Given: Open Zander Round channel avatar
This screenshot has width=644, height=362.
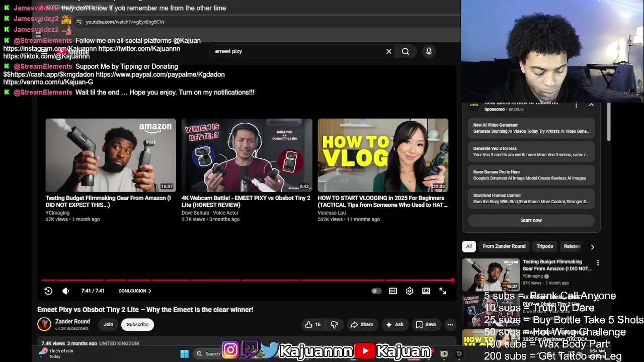Looking at the screenshot, I should [x=44, y=324].
